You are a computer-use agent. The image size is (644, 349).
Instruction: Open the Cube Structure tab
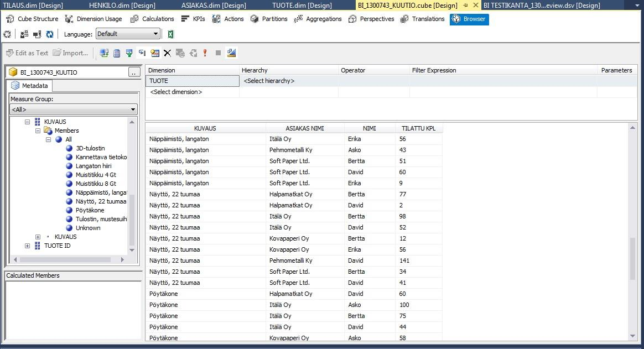tap(32, 19)
